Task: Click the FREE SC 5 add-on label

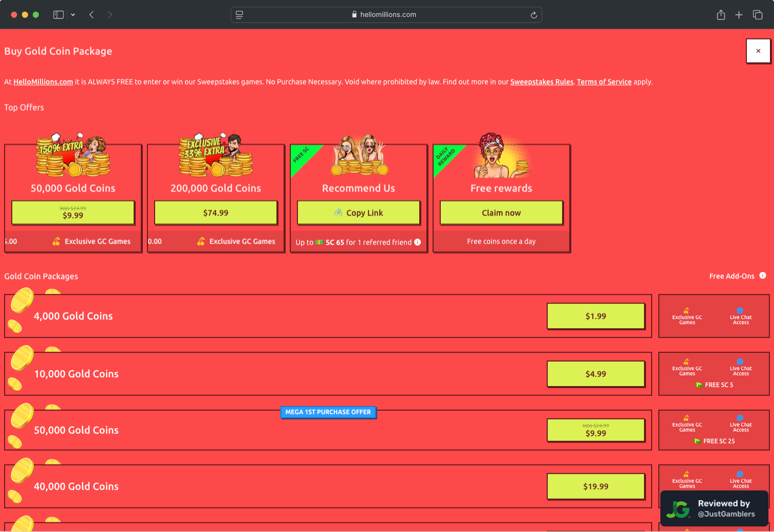Action: click(714, 385)
